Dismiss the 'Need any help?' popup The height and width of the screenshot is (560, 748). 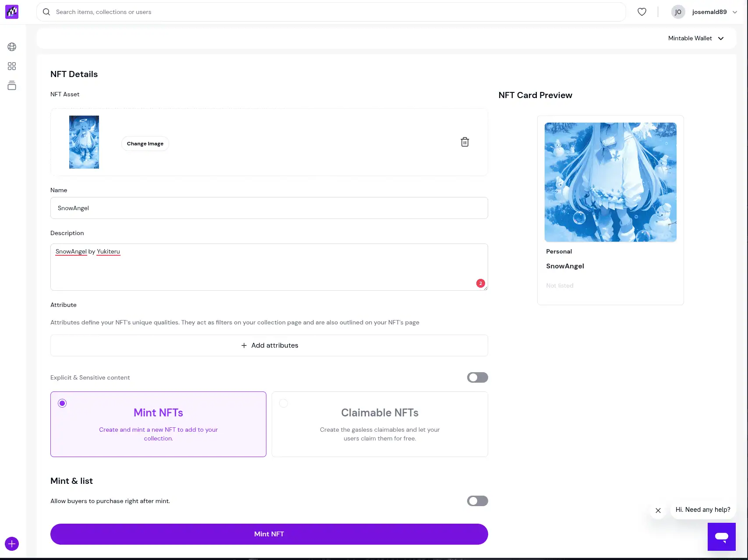[x=658, y=511]
